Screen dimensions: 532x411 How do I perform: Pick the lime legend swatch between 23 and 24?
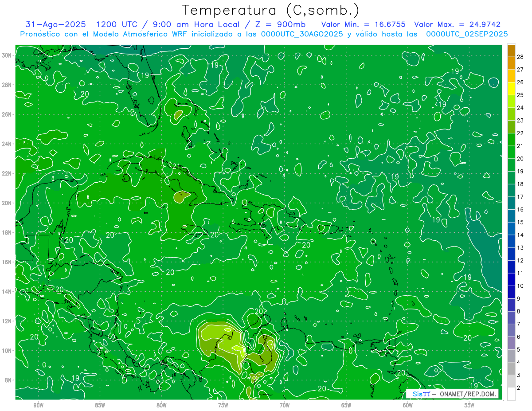(x=511, y=114)
